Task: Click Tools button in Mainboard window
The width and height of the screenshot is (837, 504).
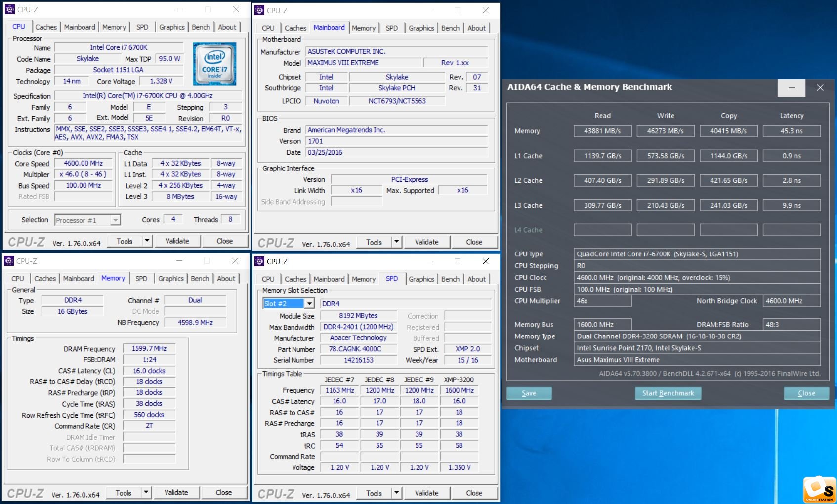Action: tap(374, 242)
